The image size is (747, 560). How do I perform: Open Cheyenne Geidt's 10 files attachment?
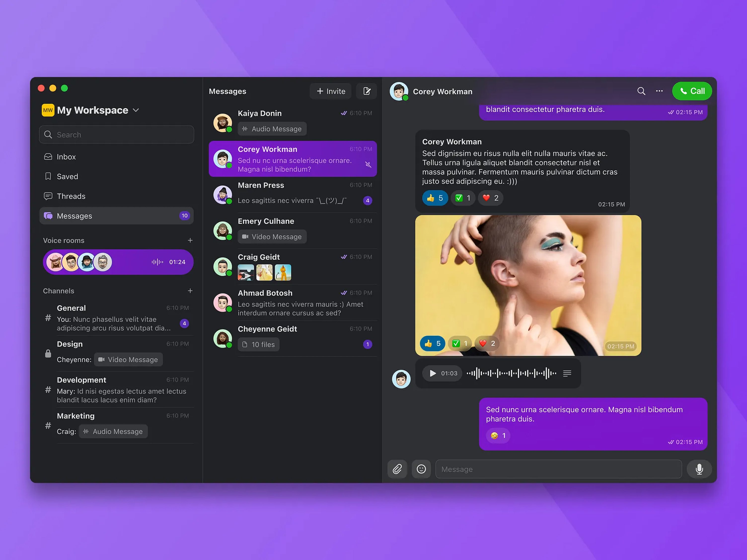[x=258, y=344]
